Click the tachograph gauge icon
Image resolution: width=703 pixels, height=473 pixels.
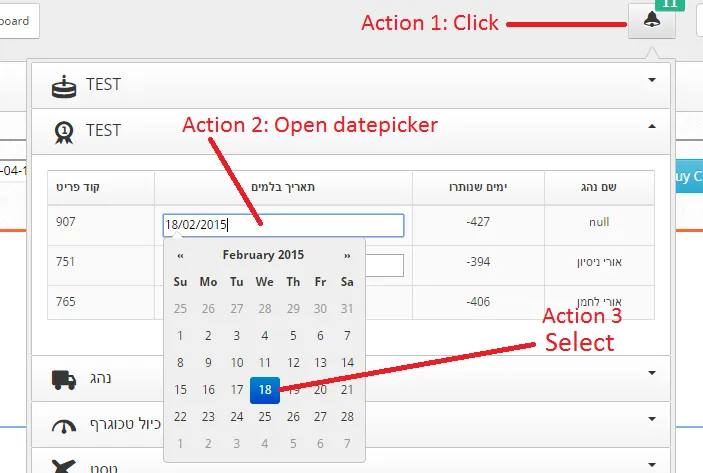tap(64, 425)
